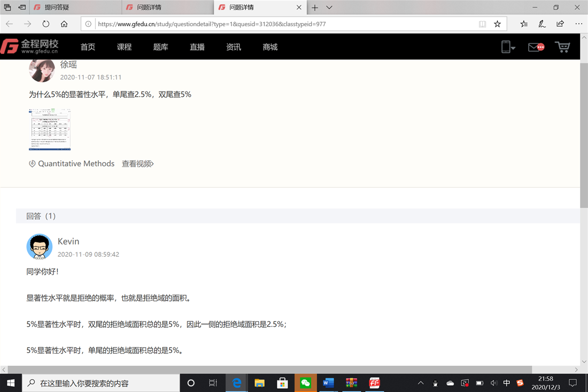Switch to the 提问答疑 tab
The height and width of the screenshot is (392, 588).
[x=75, y=7]
